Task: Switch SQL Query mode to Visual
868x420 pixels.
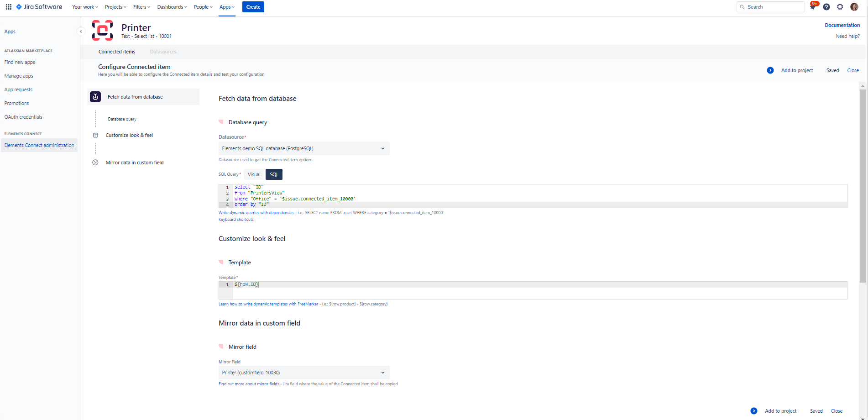Action: pyautogui.click(x=254, y=174)
